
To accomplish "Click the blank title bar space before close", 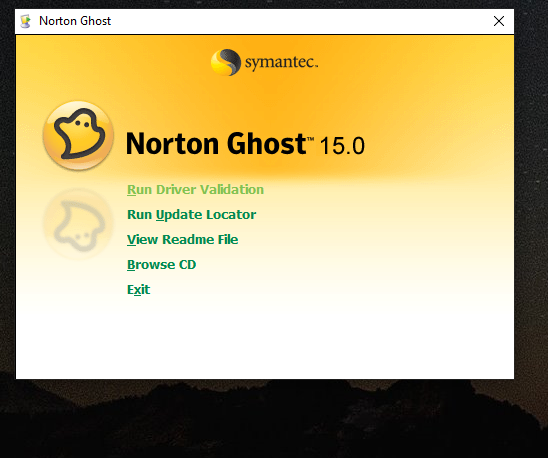I will (x=301, y=21).
